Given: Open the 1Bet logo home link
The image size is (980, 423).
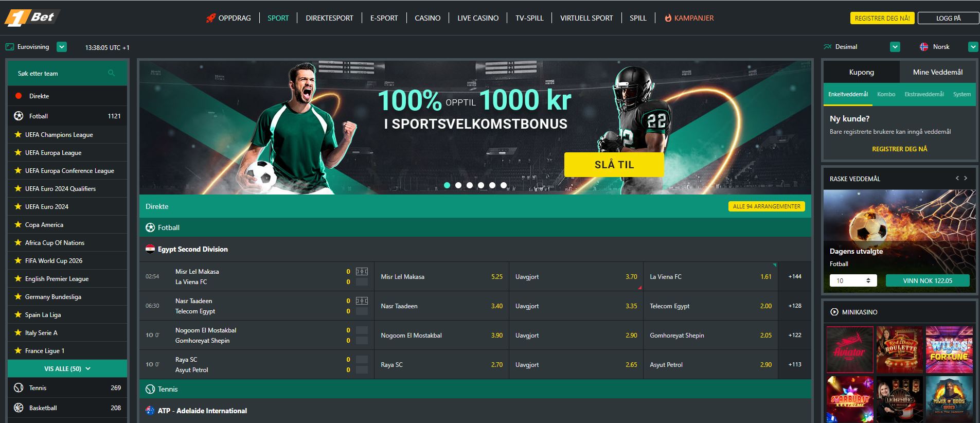Looking at the screenshot, I should [30, 17].
